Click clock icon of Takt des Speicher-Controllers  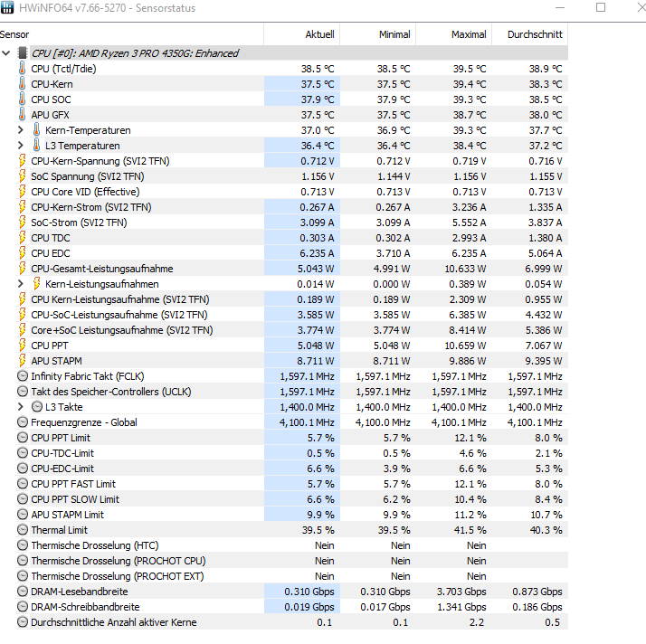pos(23,391)
